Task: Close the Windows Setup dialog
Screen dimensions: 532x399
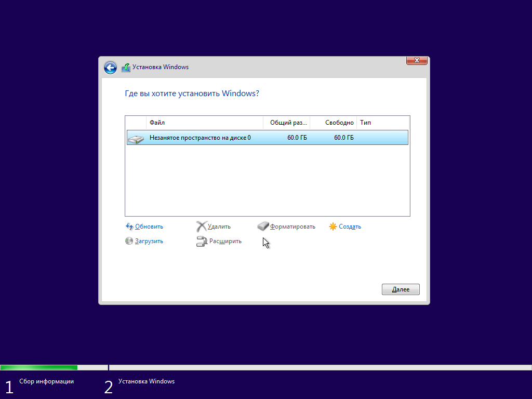Action: [x=417, y=60]
